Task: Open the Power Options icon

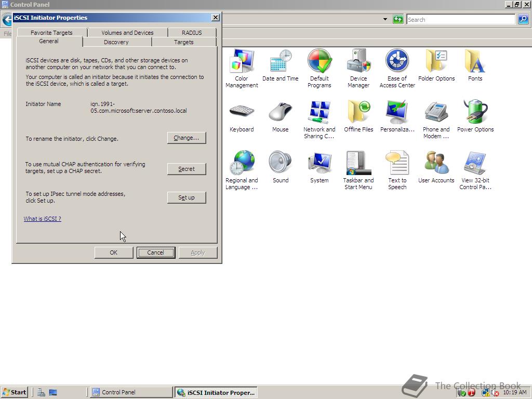Action: click(x=475, y=116)
